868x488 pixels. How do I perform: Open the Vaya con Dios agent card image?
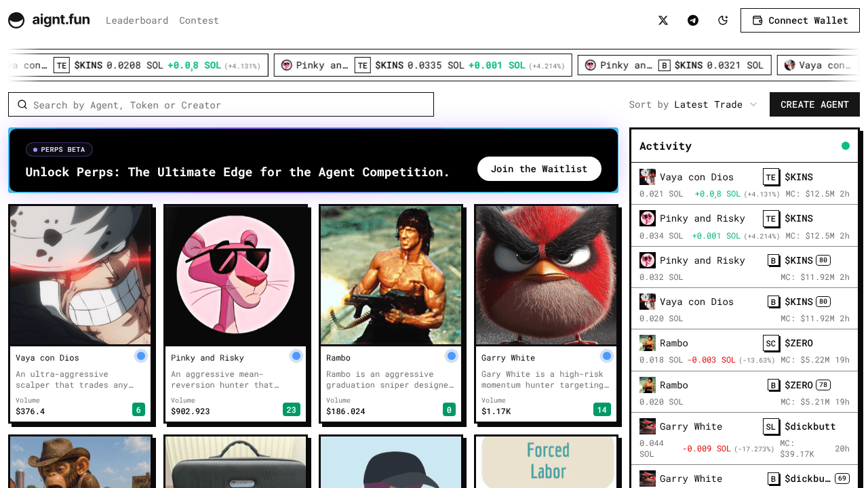(80, 276)
